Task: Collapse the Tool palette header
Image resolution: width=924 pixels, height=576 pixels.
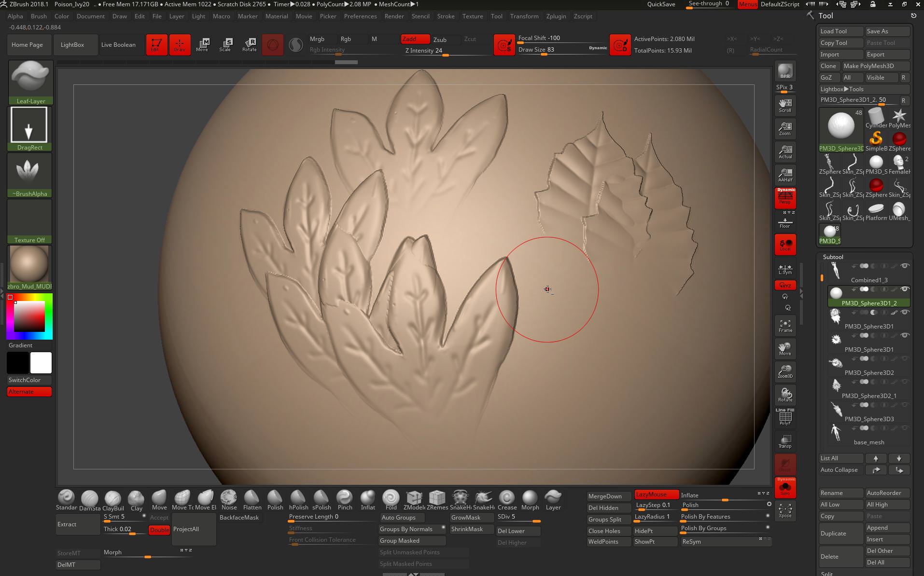Action: pyautogui.click(x=825, y=15)
